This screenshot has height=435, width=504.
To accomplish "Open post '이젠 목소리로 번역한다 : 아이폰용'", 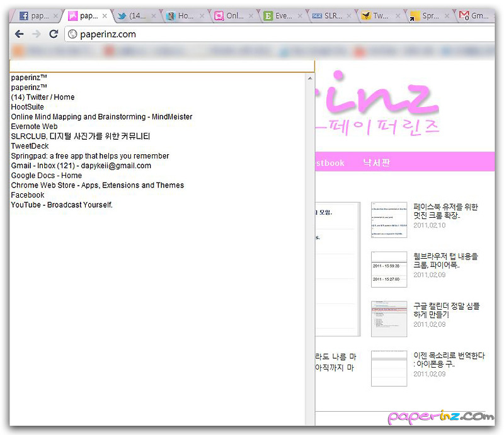I will (449, 359).
